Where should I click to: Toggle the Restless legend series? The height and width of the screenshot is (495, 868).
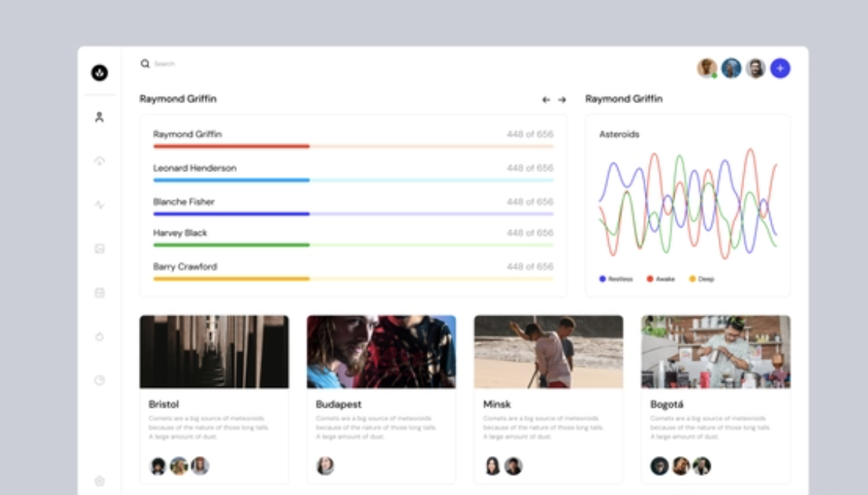[x=616, y=280]
